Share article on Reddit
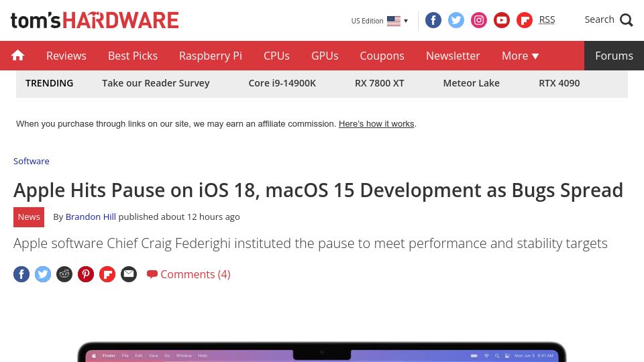The height and width of the screenshot is (362, 644). 64,274
